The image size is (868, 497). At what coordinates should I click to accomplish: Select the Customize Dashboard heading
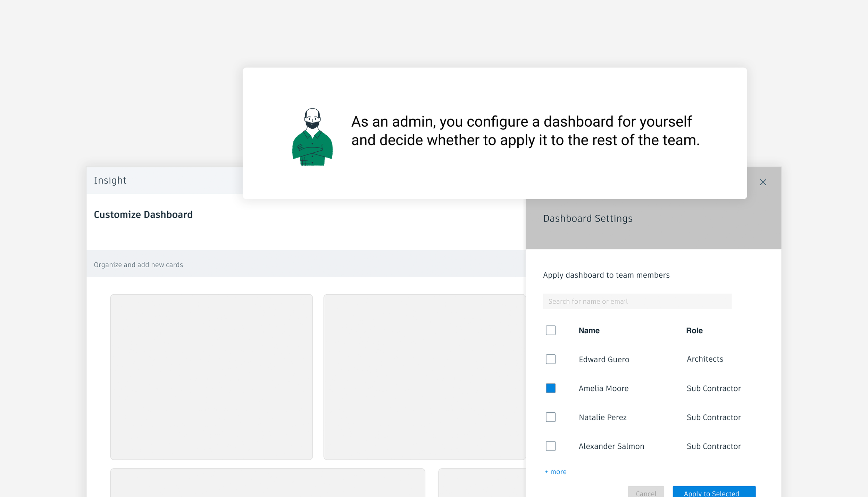(x=143, y=214)
